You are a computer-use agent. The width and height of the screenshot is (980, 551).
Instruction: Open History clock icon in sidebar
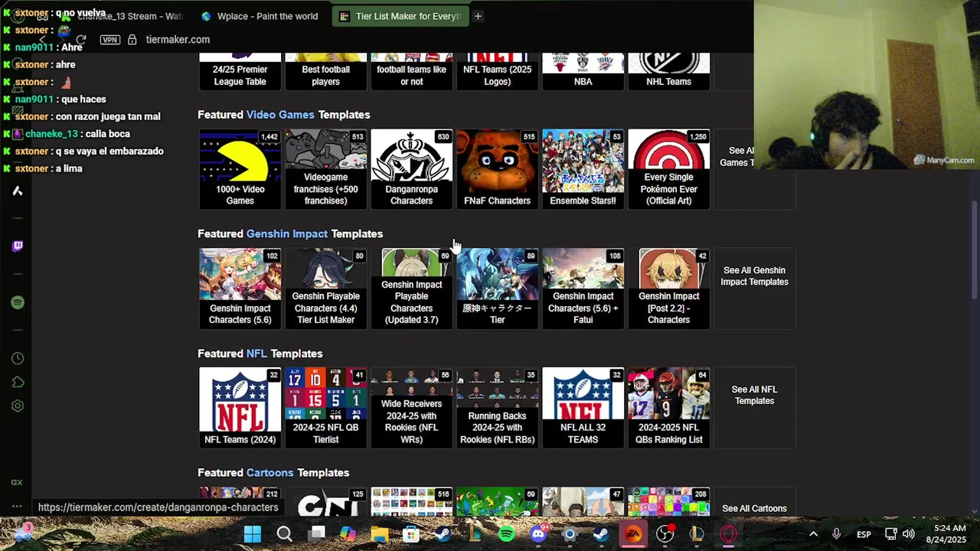pyautogui.click(x=18, y=358)
